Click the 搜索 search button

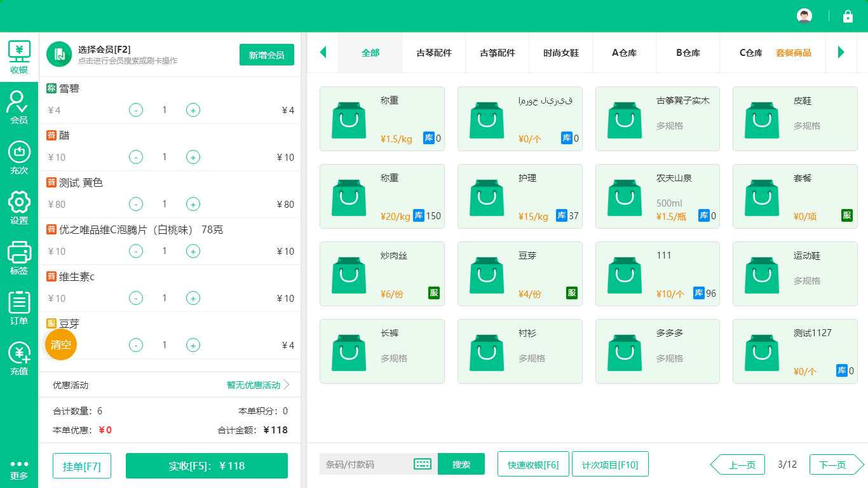coord(461,464)
